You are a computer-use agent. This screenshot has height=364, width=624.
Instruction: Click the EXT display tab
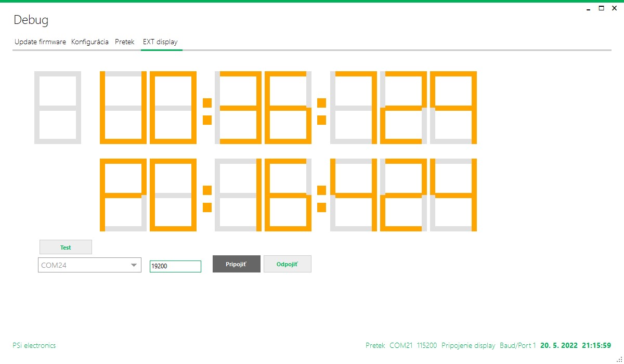[x=160, y=42]
